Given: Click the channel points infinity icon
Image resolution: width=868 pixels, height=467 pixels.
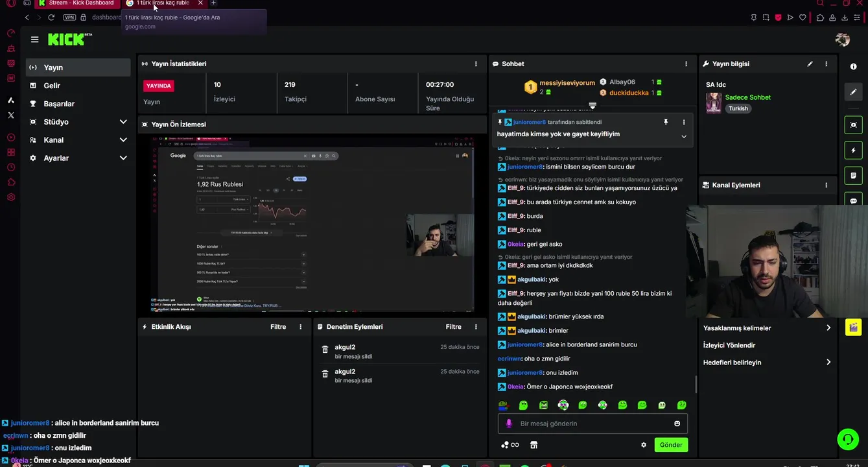Looking at the screenshot, I should (x=510, y=445).
